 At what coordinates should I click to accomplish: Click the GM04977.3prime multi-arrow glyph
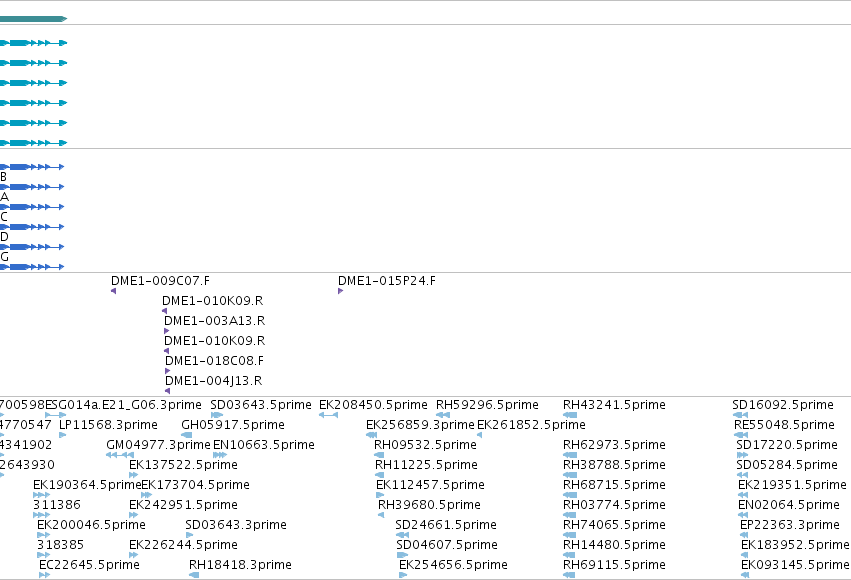tap(120, 455)
